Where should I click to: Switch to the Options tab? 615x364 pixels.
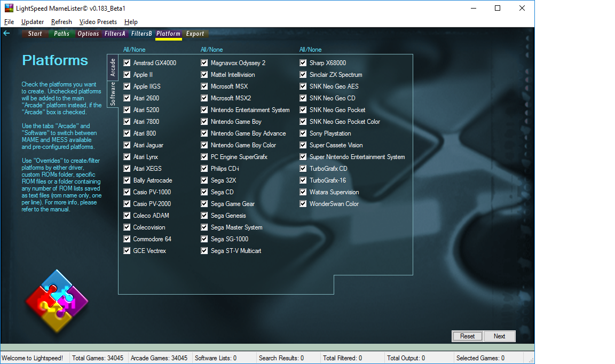point(88,34)
